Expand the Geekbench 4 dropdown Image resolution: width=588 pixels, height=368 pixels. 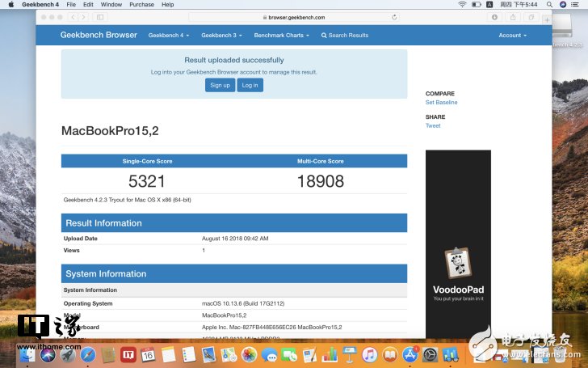click(x=167, y=36)
